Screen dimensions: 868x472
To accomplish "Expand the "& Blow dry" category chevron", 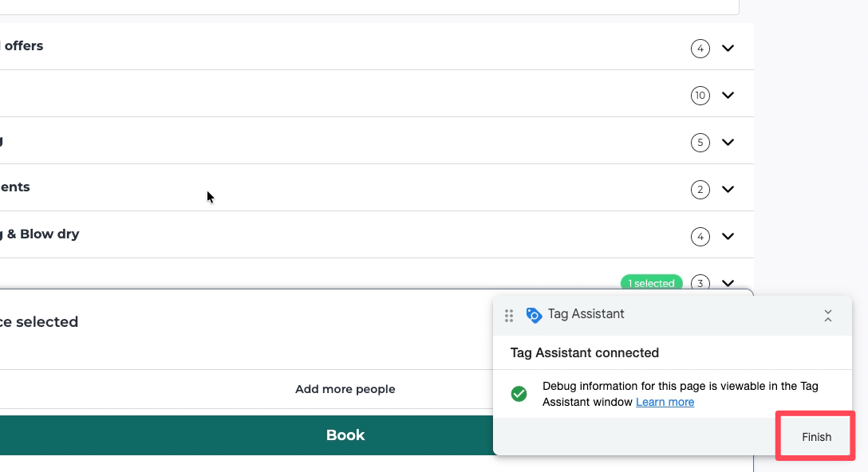I will [728, 237].
